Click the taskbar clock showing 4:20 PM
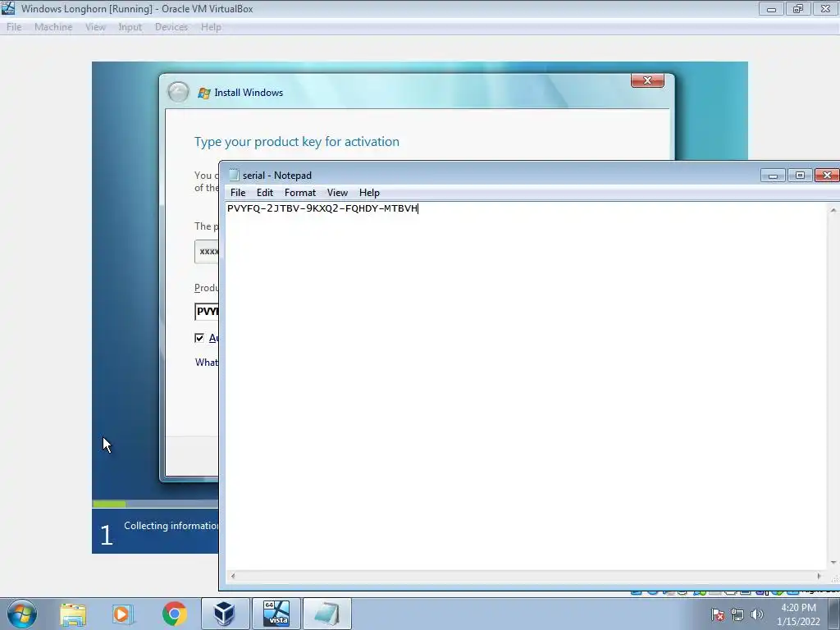This screenshot has width=840, height=630. click(x=798, y=614)
